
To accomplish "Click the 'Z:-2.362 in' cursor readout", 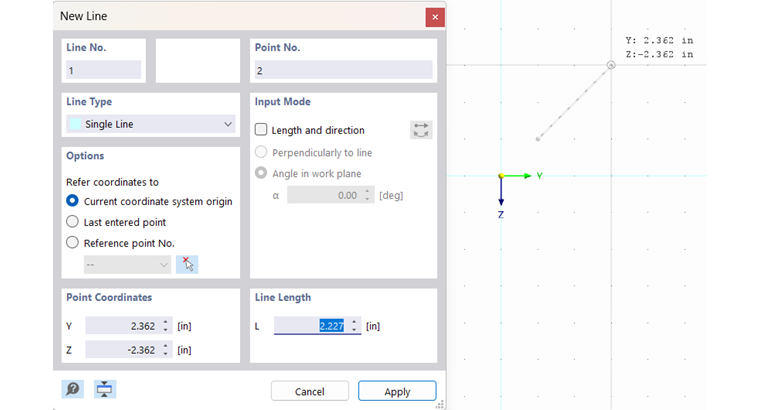I will click(659, 54).
